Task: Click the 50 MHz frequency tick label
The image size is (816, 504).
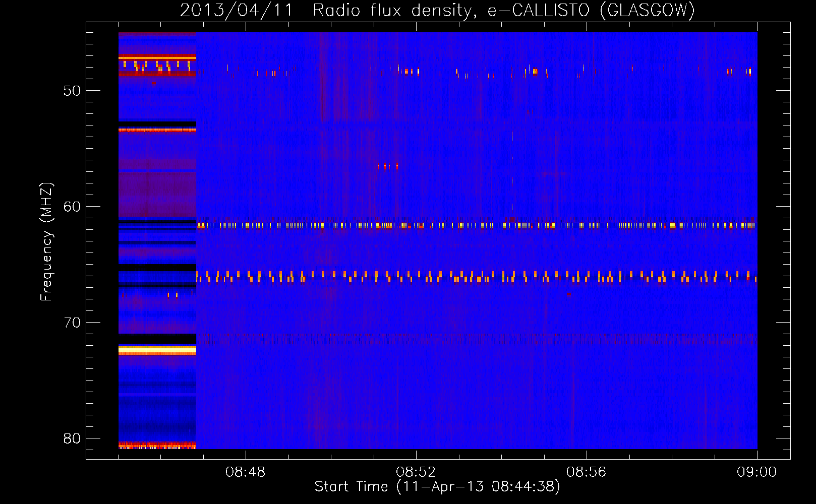Action: click(x=72, y=91)
